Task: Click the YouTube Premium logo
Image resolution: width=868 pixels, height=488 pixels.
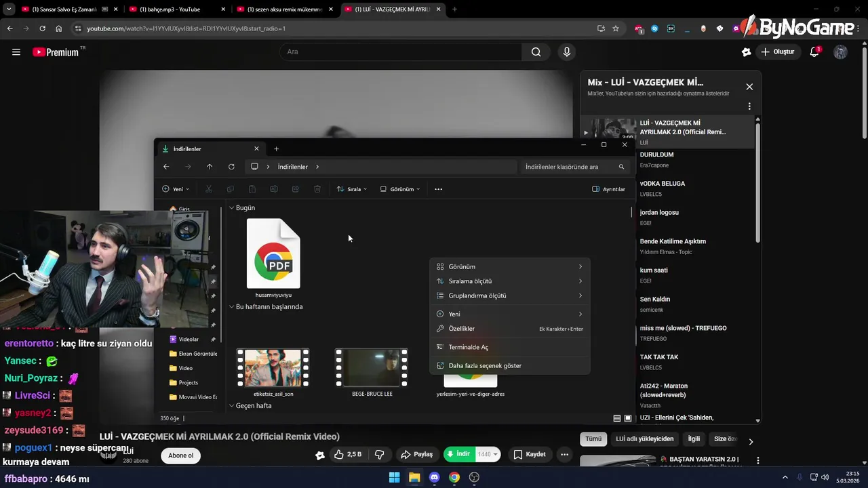Action: pos(55,52)
